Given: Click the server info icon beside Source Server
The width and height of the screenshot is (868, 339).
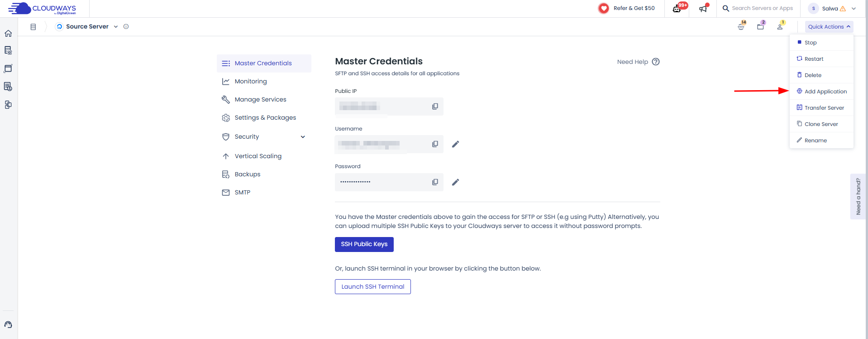Looking at the screenshot, I should [126, 27].
